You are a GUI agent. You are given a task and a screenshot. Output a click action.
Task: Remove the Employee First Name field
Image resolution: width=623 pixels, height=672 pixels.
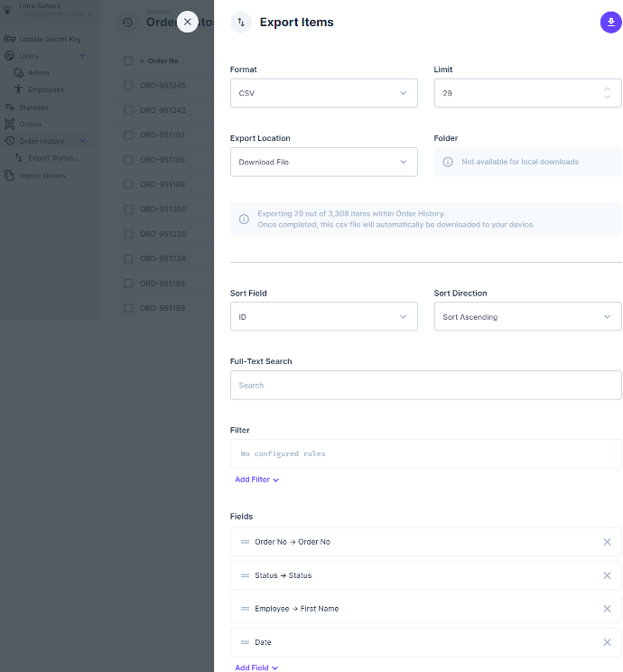click(x=607, y=609)
